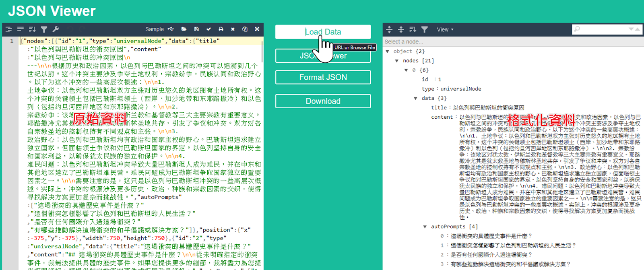Viewport: 644px width, 270px height.
Task: Click the compact JSON icon in left editor toolbar
Action: click(x=21, y=29)
